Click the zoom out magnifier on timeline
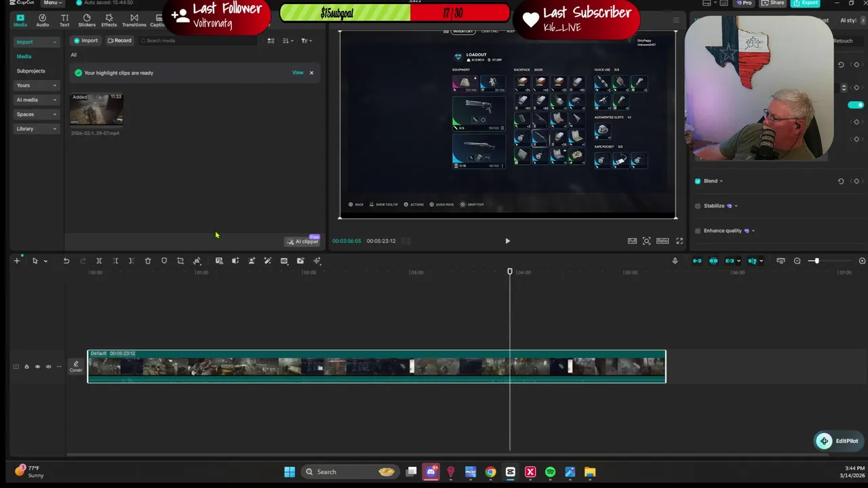The image size is (868, 488). pyautogui.click(x=797, y=261)
